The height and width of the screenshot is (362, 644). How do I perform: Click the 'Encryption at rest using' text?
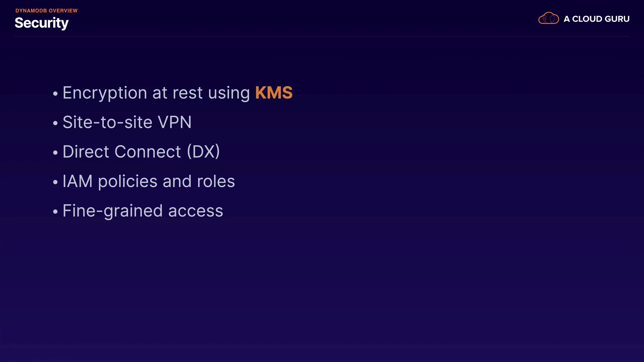156,93
